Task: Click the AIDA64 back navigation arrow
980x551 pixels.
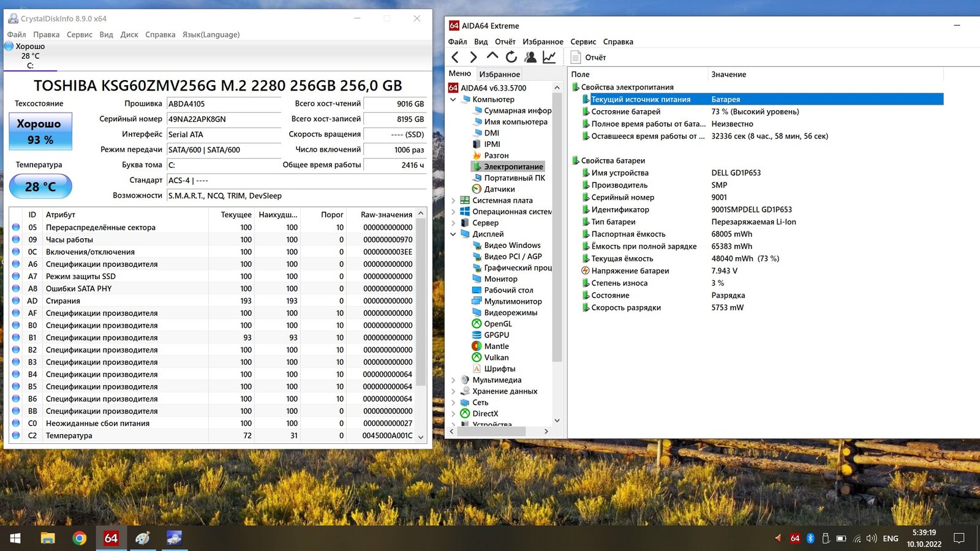Action: 455,57
